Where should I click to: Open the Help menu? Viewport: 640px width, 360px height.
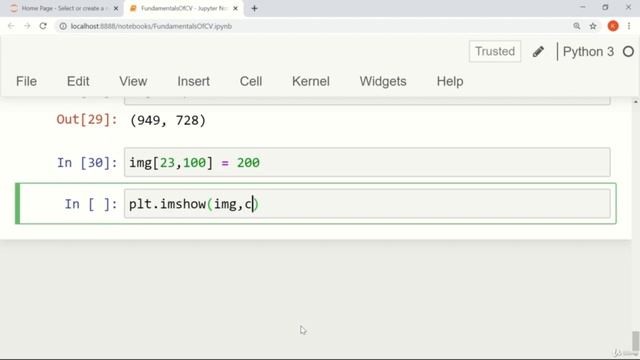(x=450, y=81)
